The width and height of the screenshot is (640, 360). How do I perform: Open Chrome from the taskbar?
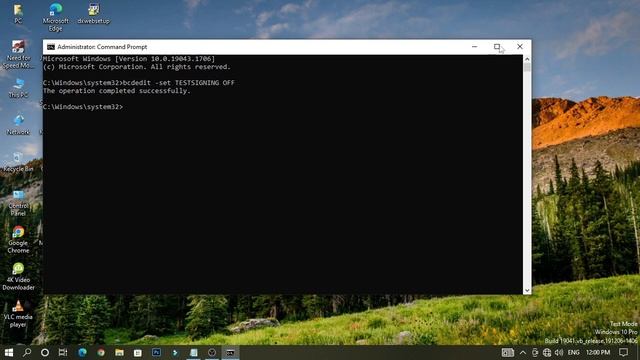click(101, 352)
